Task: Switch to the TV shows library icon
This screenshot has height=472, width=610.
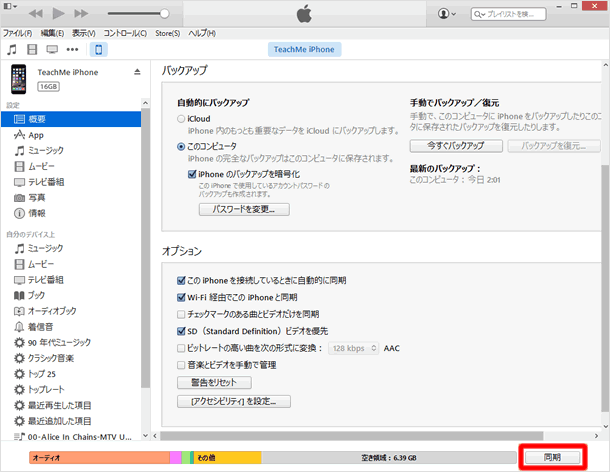Action: point(52,49)
